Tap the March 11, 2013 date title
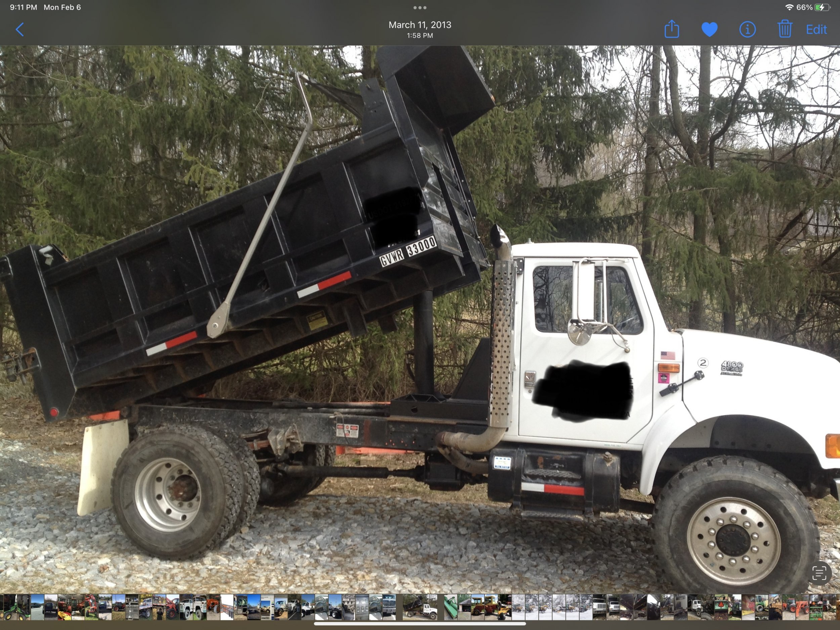The image size is (840, 630). 420,25
